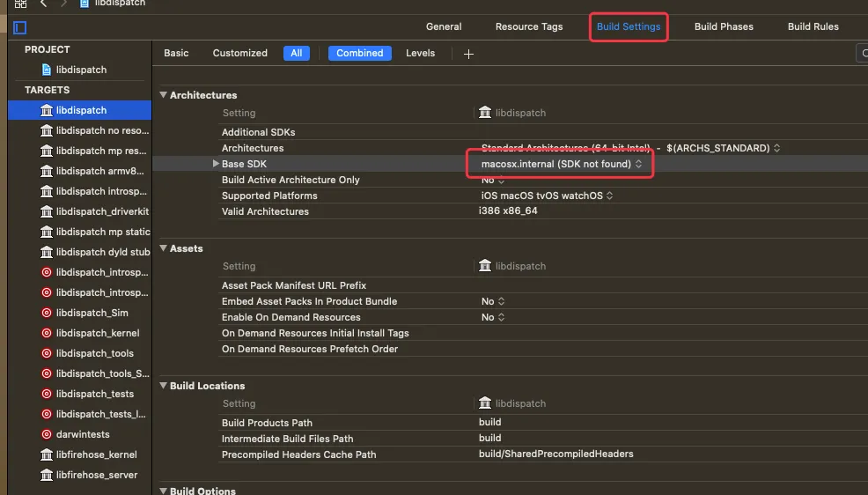Select the libdispatch_kernel aggregate target
This screenshot has width=868, height=495.
pos(90,333)
